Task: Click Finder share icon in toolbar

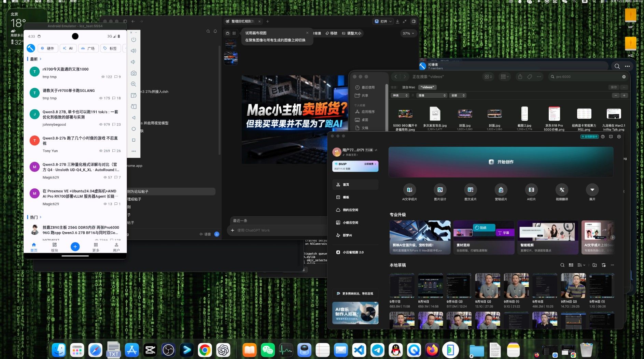Action: point(520,77)
